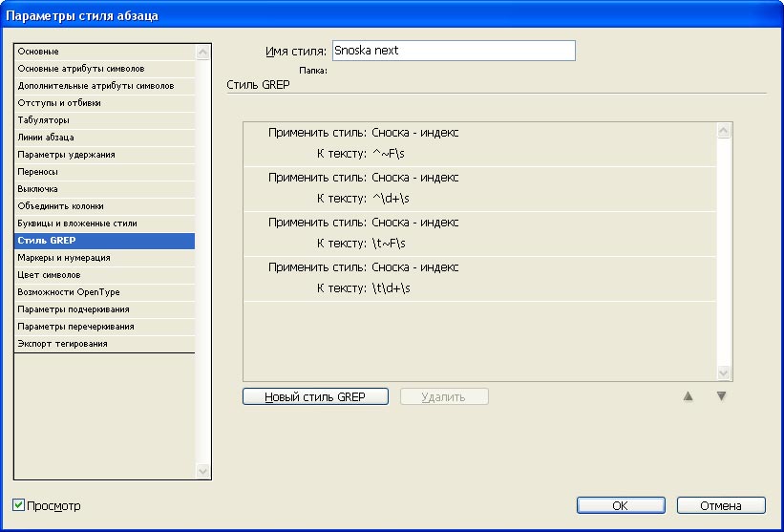Image resolution: width=784 pixels, height=532 pixels.
Task: Cancel dialog with Отмена button
Action: [721, 505]
